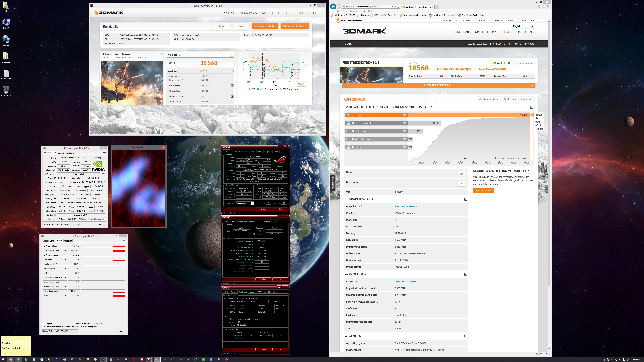The image size is (644, 362).
Task: Click the browser vertical scrollbar down arrow
Action: 549,348
